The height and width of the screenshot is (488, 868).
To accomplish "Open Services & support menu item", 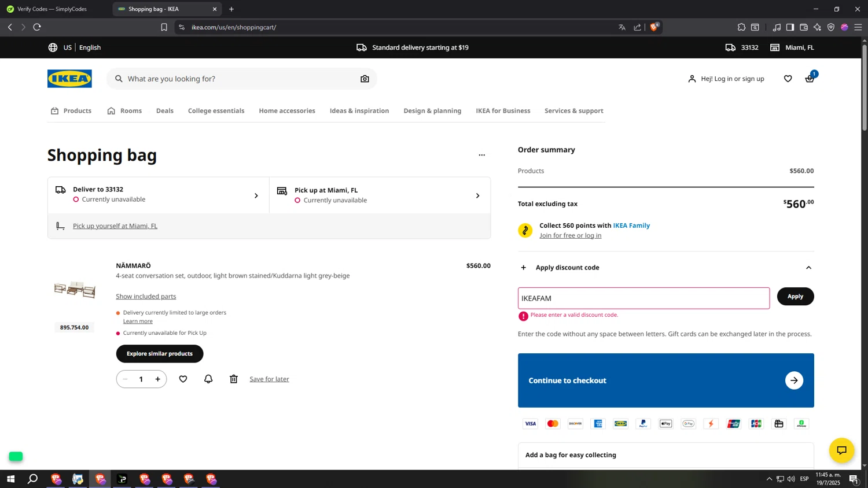I will pyautogui.click(x=574, y=111).
